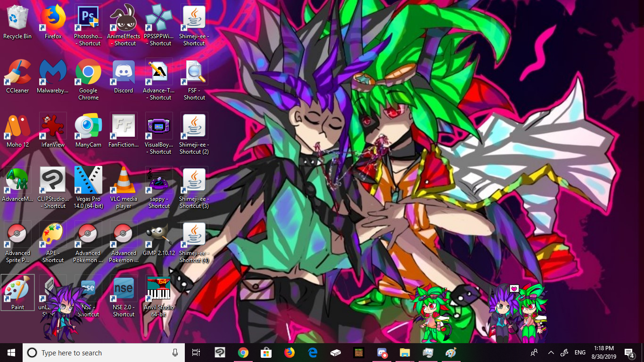Select the IrfanView desktop icon
The image size is (644, 362).
coord(53,131)
